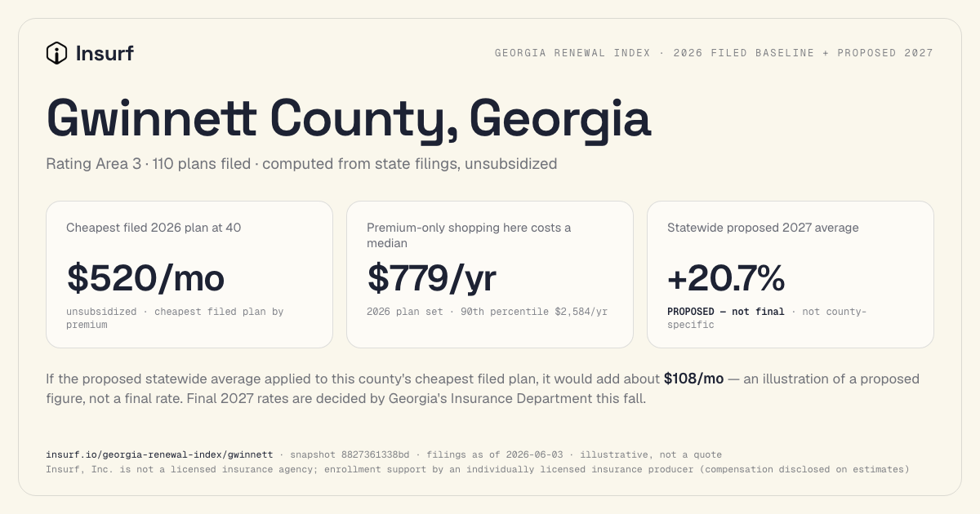Click the unsubsidized cheapest filed plan caption
Screen dimensions: 980x514
click(175, 318)
